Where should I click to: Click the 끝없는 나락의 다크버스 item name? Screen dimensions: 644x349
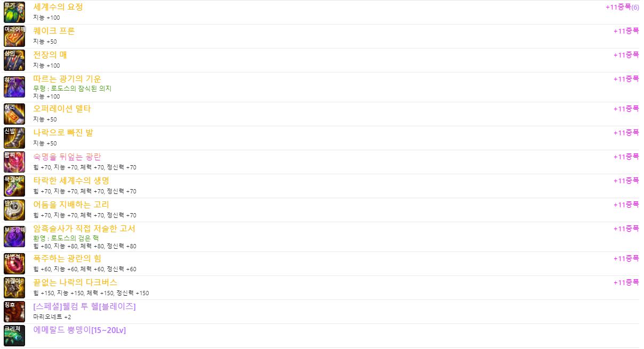(x=75, y=282)
